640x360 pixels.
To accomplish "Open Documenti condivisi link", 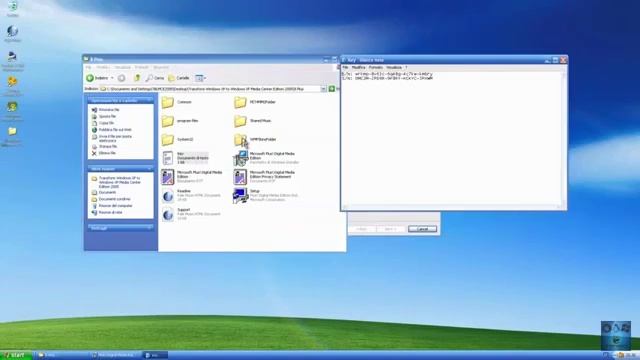I will click(x=115, y=199).
